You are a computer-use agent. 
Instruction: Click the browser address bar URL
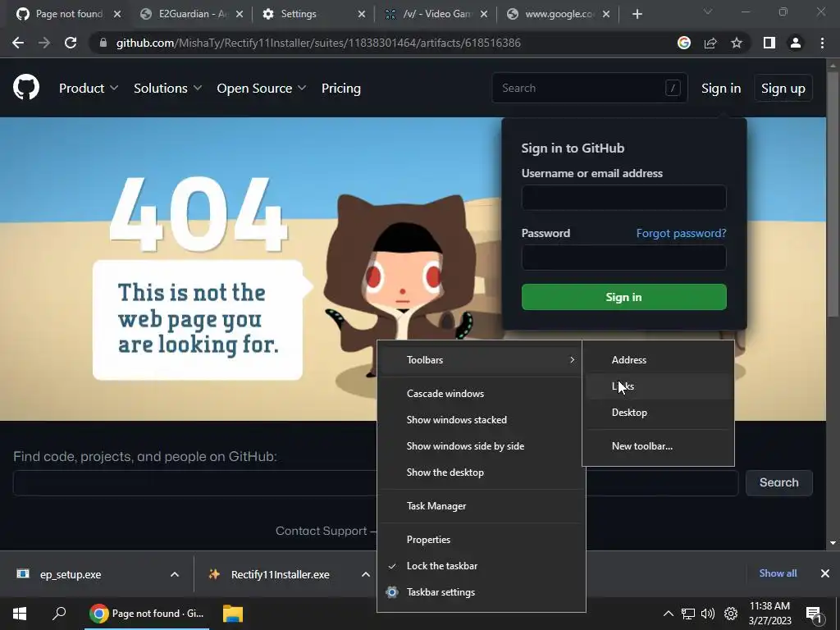[x=318, y=43]
